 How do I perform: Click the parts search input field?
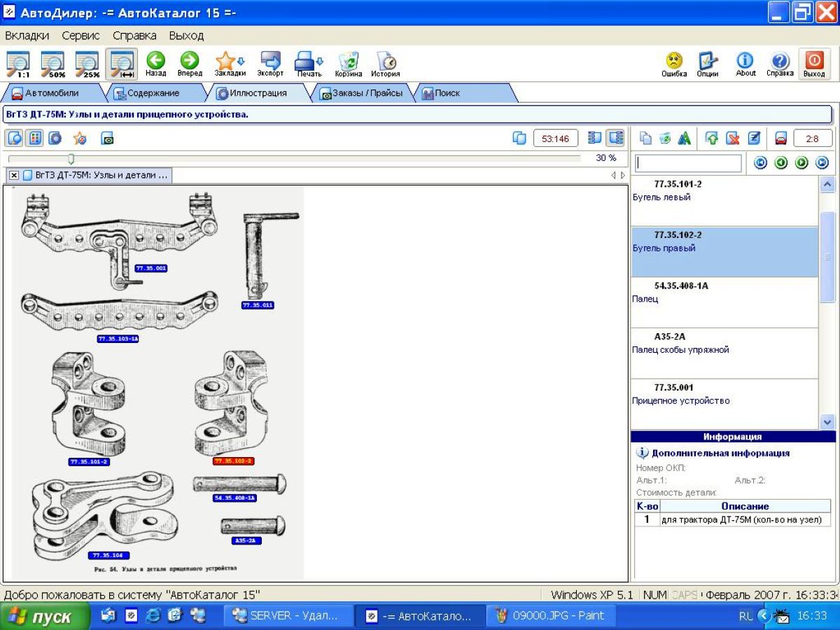pos(688,162)
